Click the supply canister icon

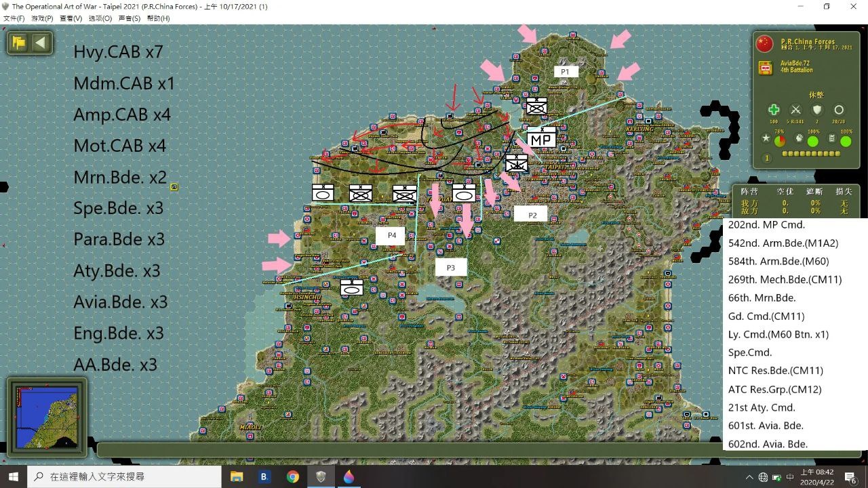point(832,138)
